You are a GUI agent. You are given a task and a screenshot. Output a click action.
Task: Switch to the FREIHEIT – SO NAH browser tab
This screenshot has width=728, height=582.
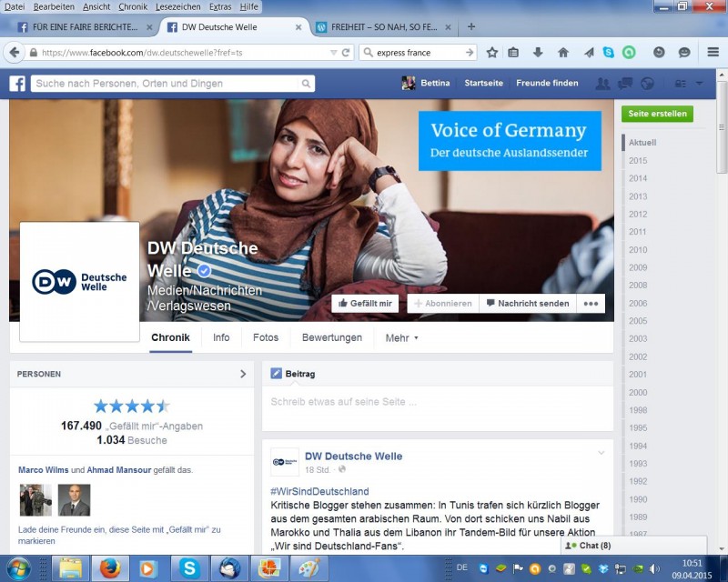(384, 27)
